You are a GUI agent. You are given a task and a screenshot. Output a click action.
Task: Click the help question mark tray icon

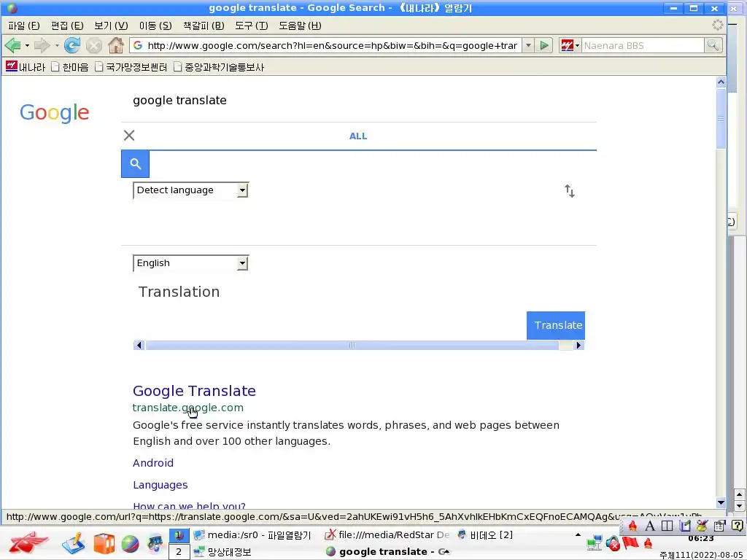click(737, 526)
